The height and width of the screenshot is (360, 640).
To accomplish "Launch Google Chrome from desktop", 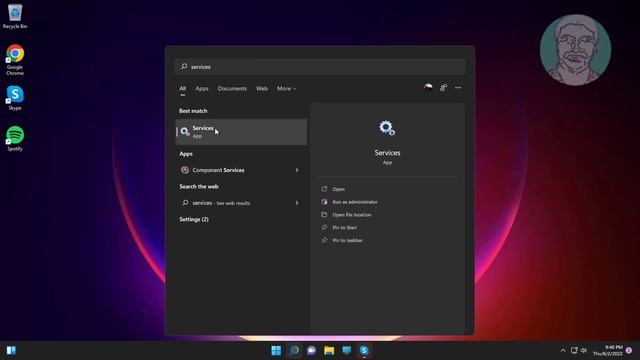I will (15, 60).
